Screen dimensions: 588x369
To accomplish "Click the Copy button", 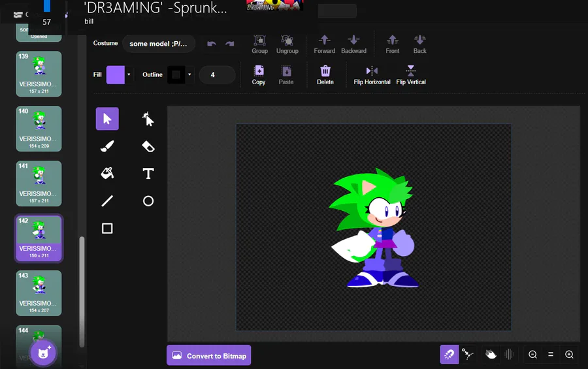I will pos(258,75).
